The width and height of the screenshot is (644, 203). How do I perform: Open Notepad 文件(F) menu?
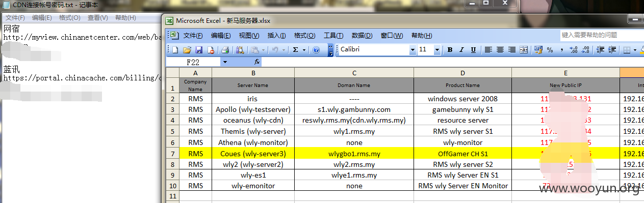pos(14,18)
